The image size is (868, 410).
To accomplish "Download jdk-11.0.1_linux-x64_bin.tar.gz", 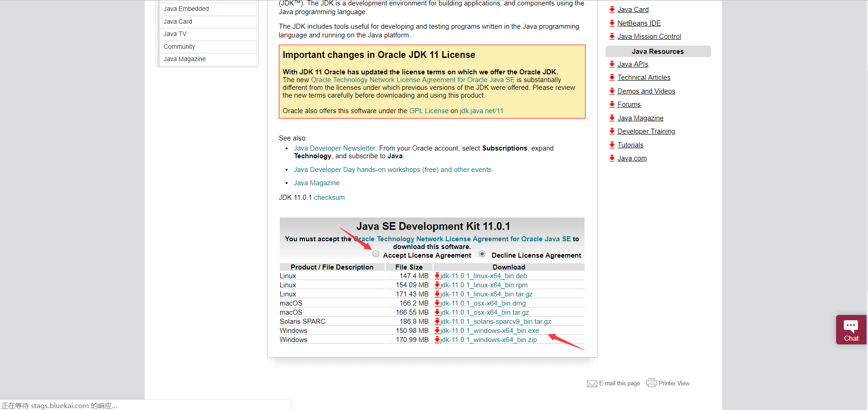I will point(486,294).
